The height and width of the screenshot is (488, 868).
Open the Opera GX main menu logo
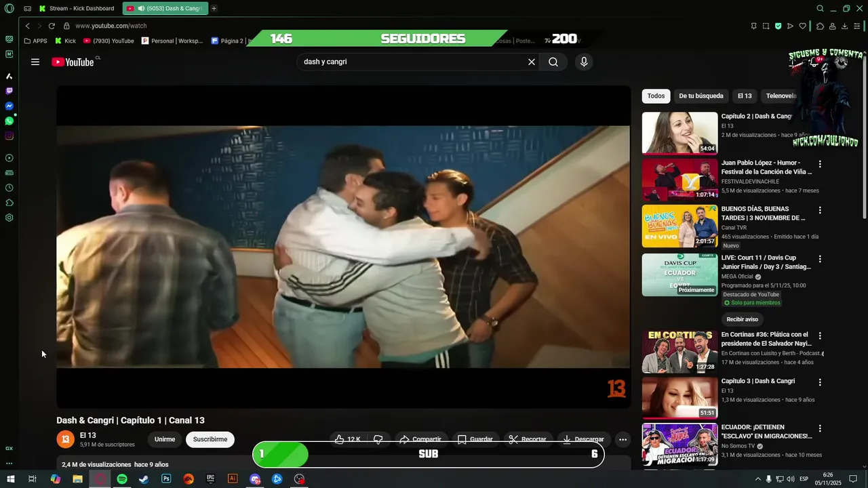tap(9, 9)
